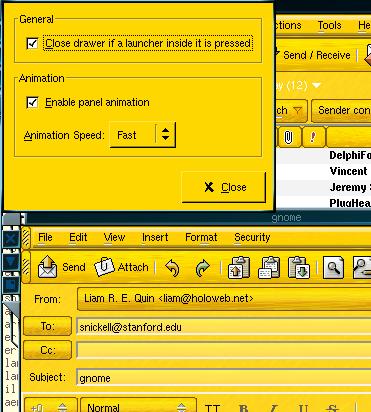The image size is (371, 412).
Task: Redo using the green arrow icon
Action: click(x=203, y=268)
